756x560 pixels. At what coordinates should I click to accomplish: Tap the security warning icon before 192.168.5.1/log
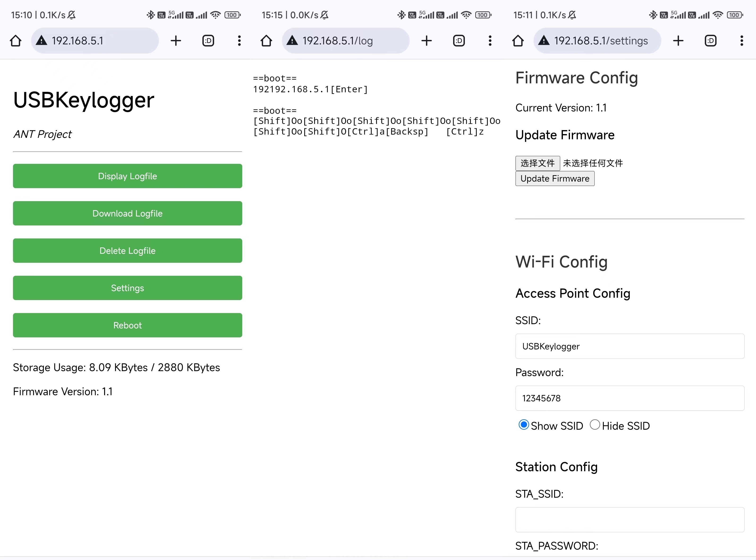pyautogui.click(x=292, y=41)
